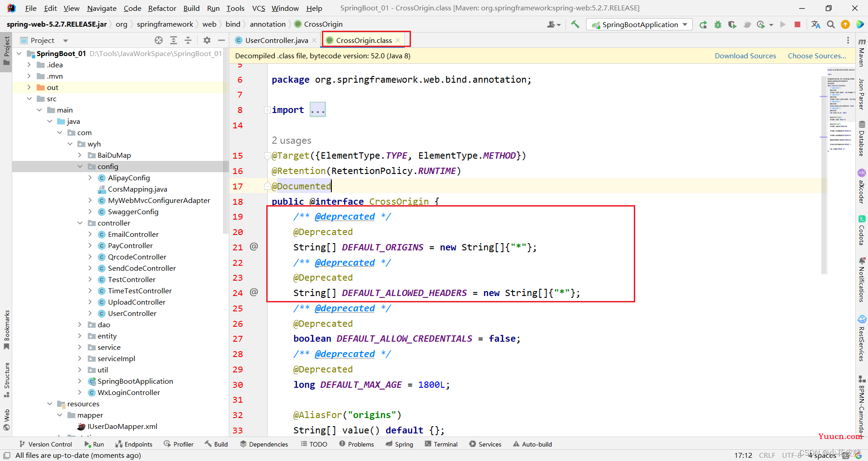This screenshot has width=868, height=461.
Task: Click the Rerun SpringBootApplication icon
Action: [x=703, y=24]
